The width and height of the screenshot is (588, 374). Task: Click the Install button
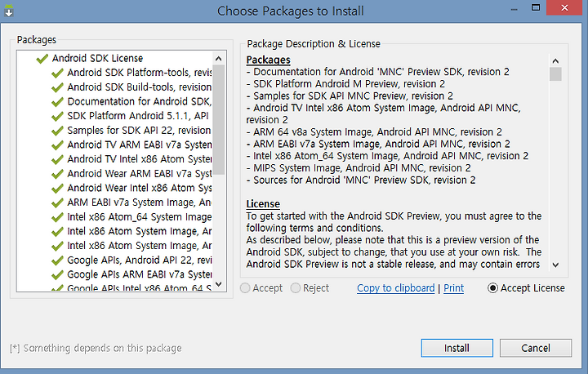coord(457,348)
